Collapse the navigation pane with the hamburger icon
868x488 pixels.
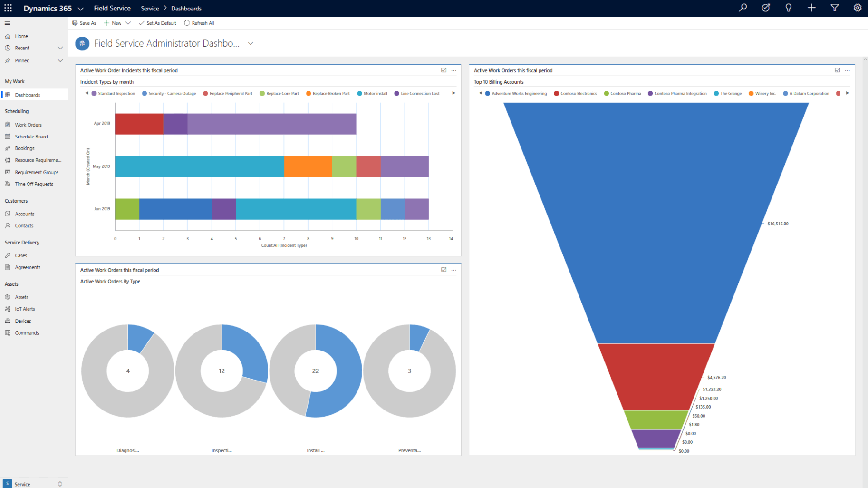tap(7, 23)
